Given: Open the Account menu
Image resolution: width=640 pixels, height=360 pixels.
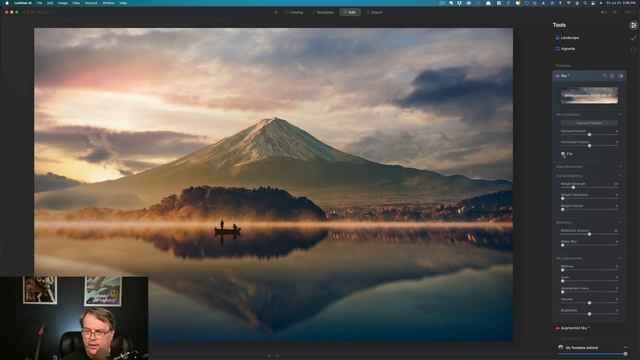Looking at the screenshot, I should click(x=91, y=3).
